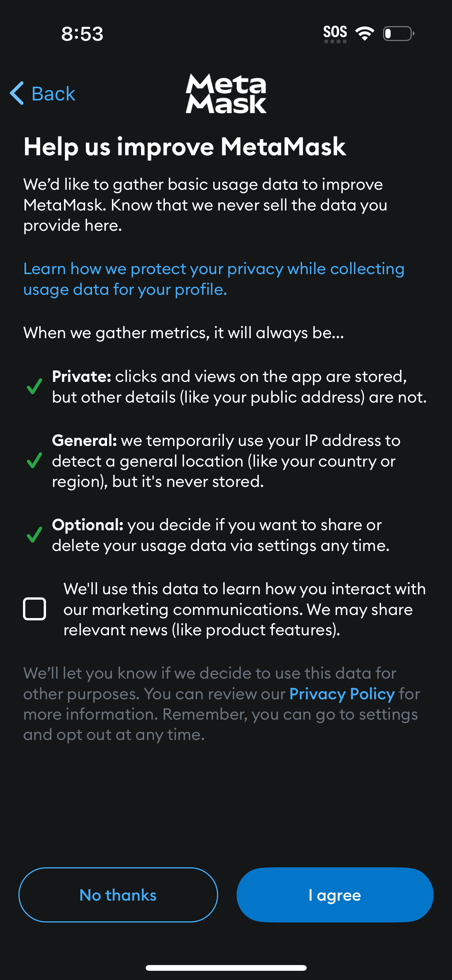Tap the green checkmark beside General

coord(35,460)
